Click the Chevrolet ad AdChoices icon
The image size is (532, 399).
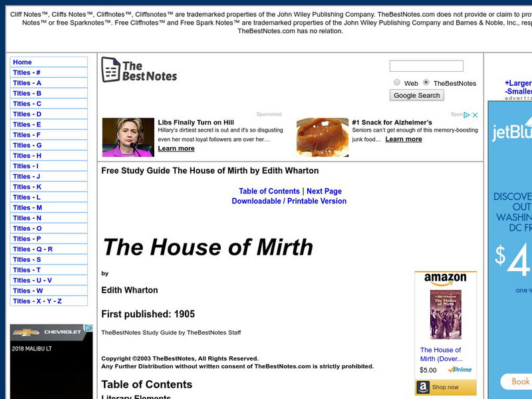[x=88, y=328]
